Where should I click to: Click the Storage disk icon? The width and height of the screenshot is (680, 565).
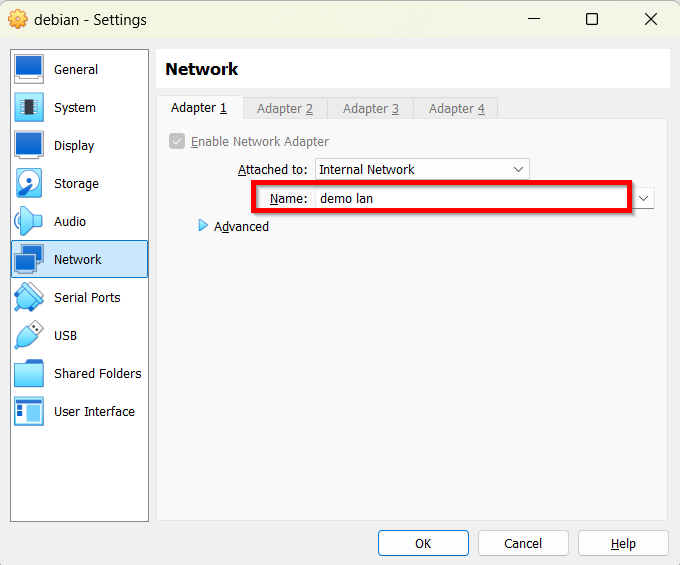coord(29,183)
